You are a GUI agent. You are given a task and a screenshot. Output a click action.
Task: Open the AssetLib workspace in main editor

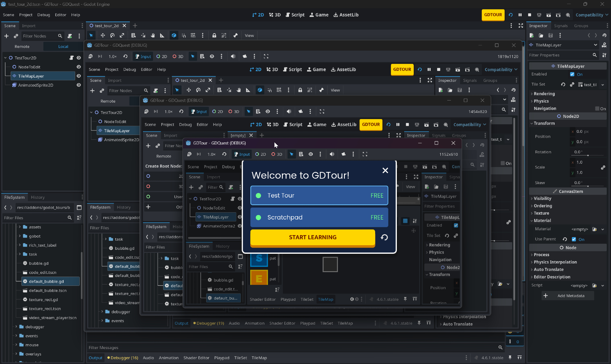click(x=346, y=15)
